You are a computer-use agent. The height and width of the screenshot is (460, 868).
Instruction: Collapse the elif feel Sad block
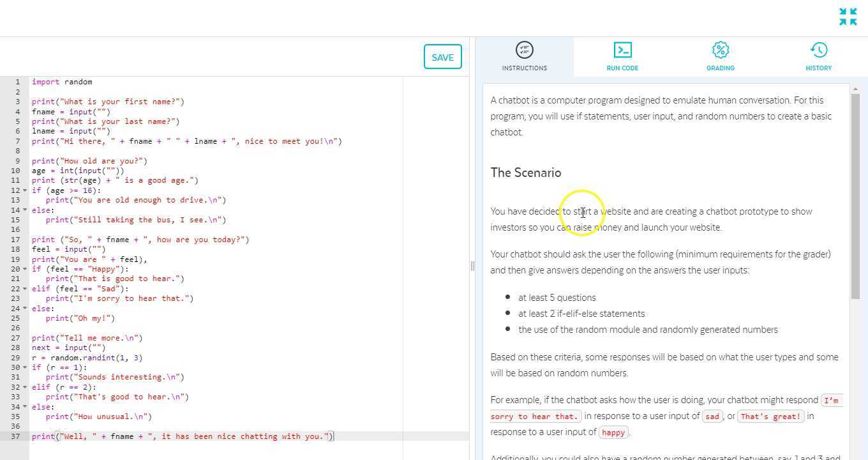24,288
